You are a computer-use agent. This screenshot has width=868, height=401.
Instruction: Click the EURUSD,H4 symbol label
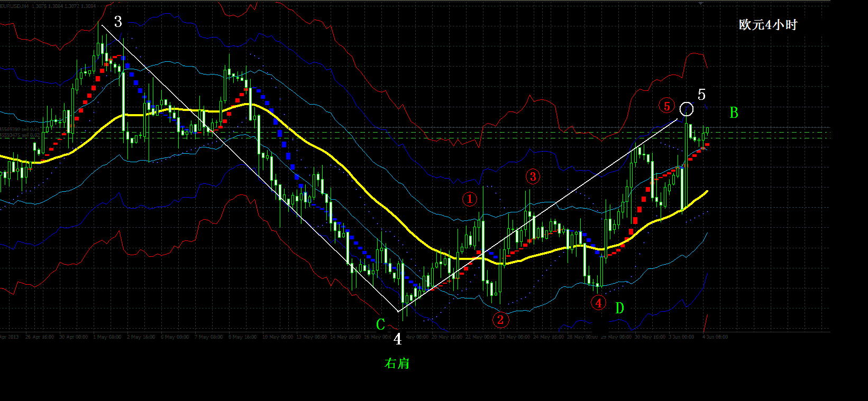click(x=15, y=6)
